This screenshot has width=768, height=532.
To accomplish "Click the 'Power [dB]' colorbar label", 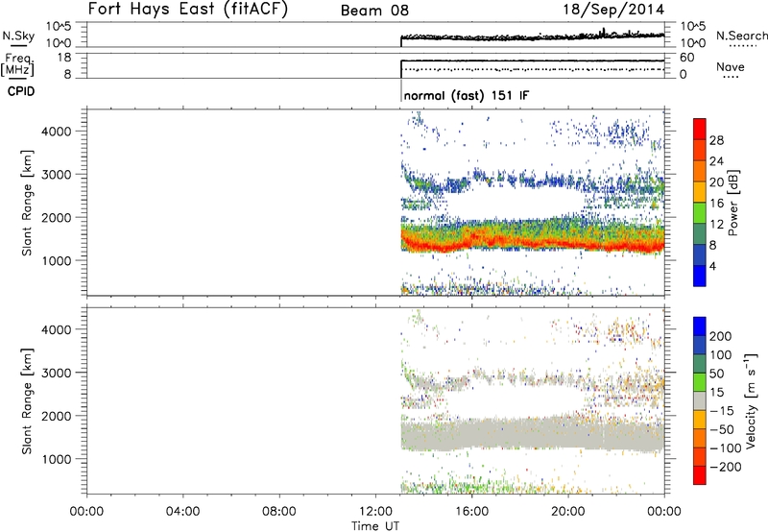I will (x=733, y=203).
